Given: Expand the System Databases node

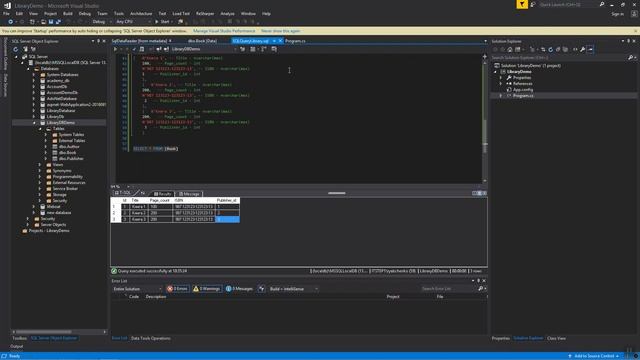Looking at the screenshot, I should pyautogui.click(x=34, y=75).
